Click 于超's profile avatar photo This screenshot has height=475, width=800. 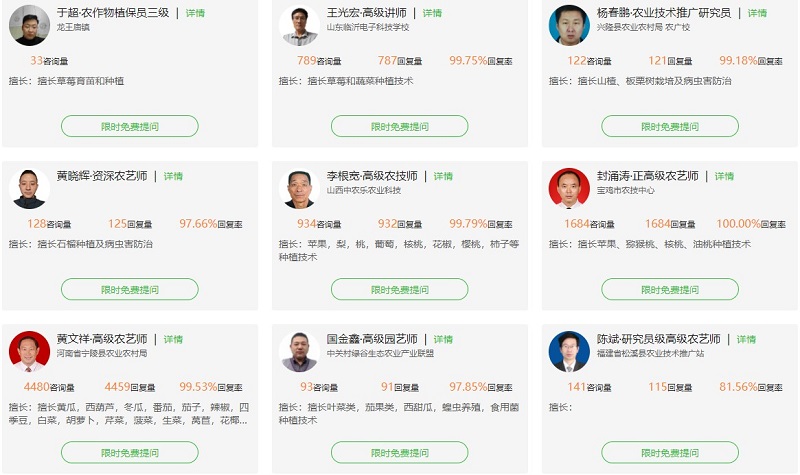point(29,25)
